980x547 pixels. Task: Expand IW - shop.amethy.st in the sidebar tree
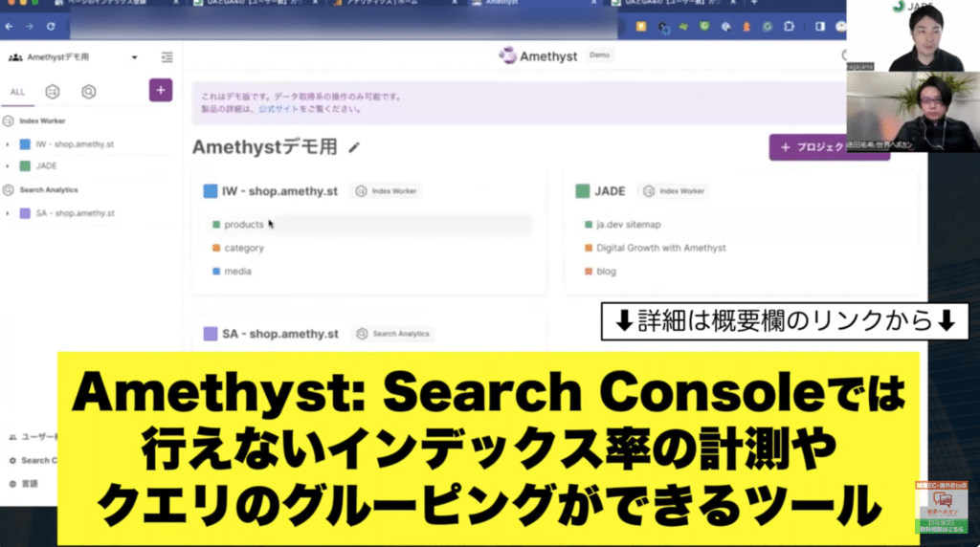(8, 144)
